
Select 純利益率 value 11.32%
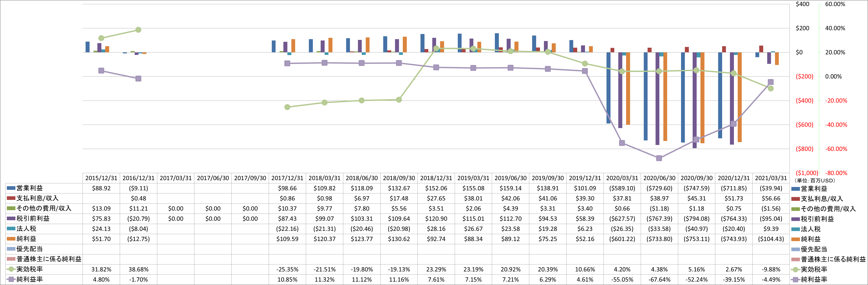click(324, 280)
